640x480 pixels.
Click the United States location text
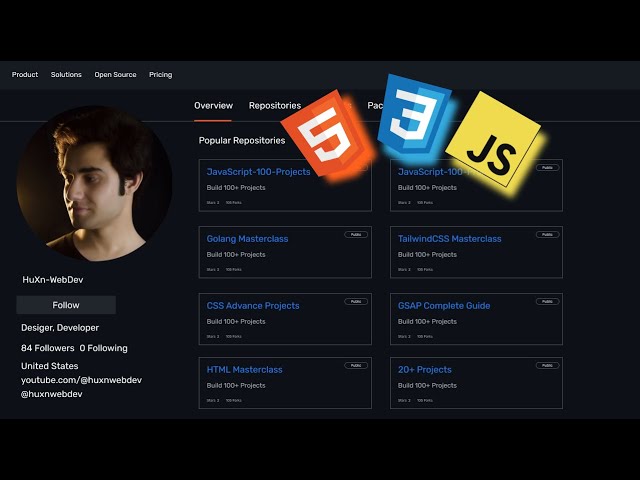(x=49, y=366)
